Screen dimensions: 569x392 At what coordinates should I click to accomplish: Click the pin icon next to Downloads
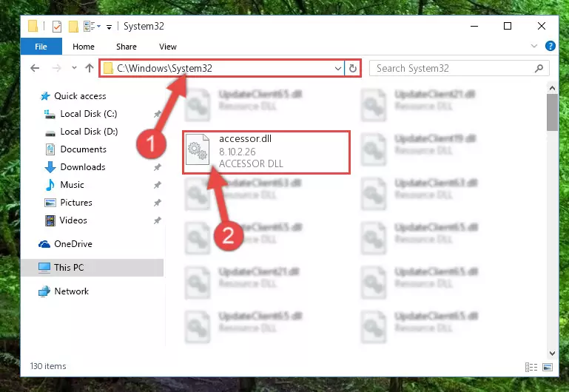(x=157, y=167)
